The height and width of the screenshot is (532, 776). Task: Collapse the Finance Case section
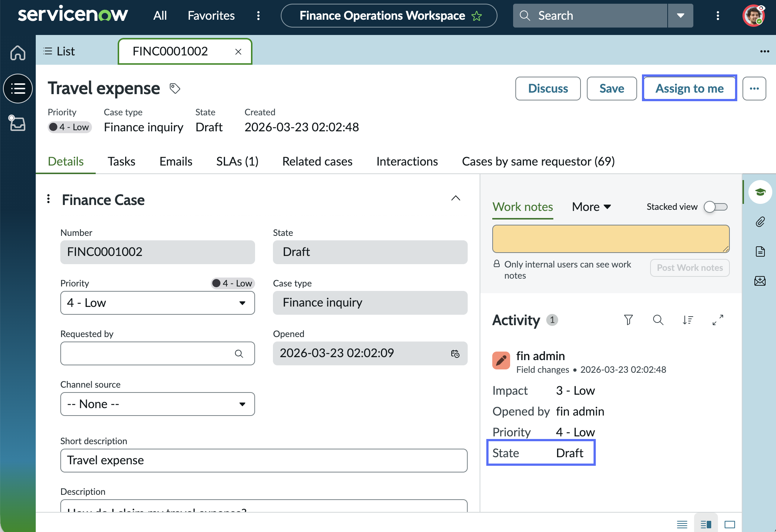pyautogui.click(x=456, y=198)
